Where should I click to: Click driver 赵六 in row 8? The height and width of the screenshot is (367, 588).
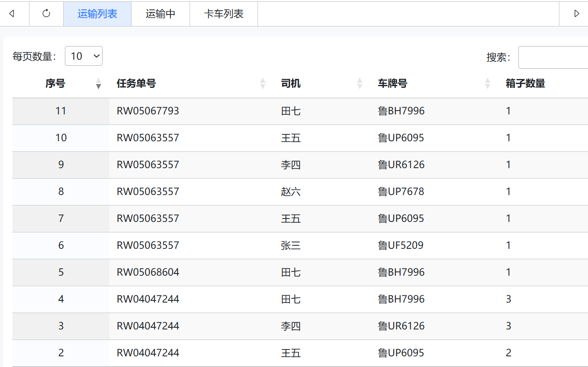291,192
